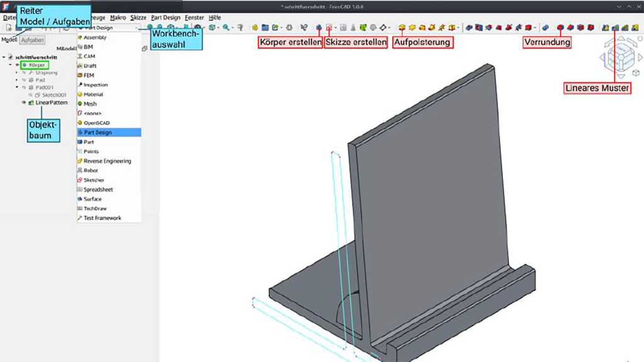Screen dimensions: 644x362
Task: Click the Pad (extrude) tool icon
Action: (x=402, y=28)
